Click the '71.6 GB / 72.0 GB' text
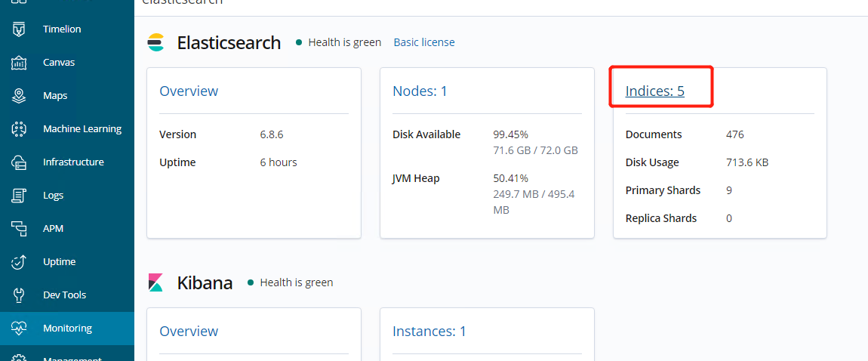This screenshot has height=361, width=868. (535, 150)
